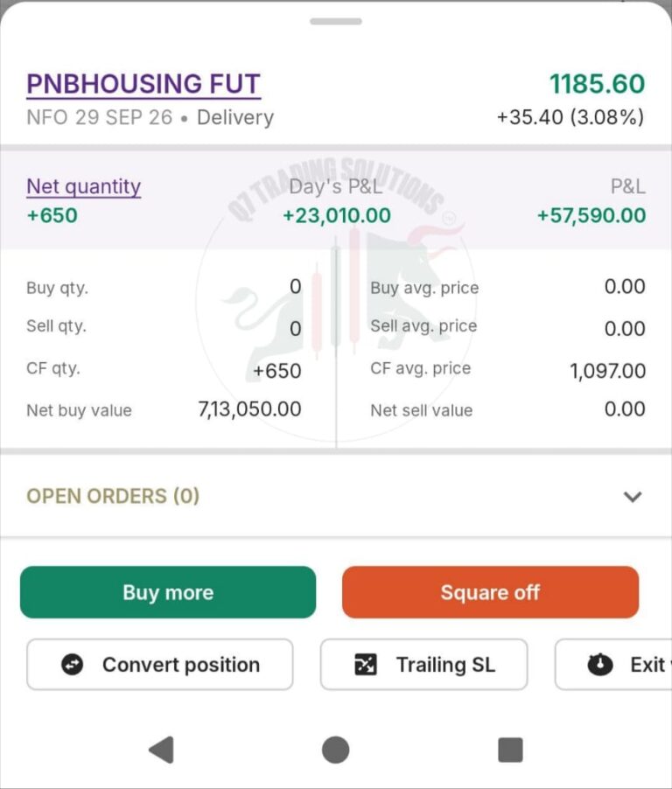
Task: Tap the Android home circle
Action: point(336,750)
